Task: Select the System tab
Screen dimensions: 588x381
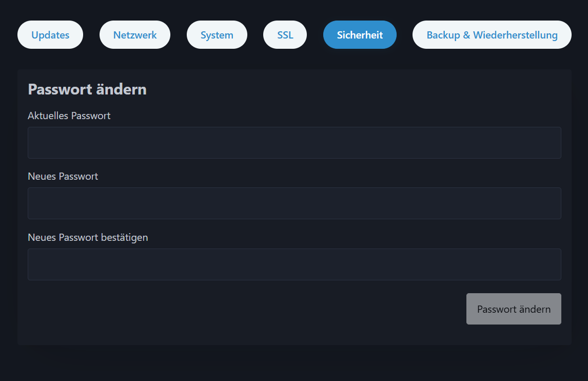Action: (x=217, y=34)
